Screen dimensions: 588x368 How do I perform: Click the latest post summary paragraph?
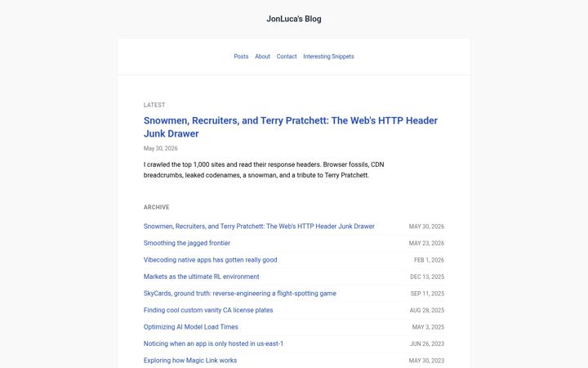264,170
